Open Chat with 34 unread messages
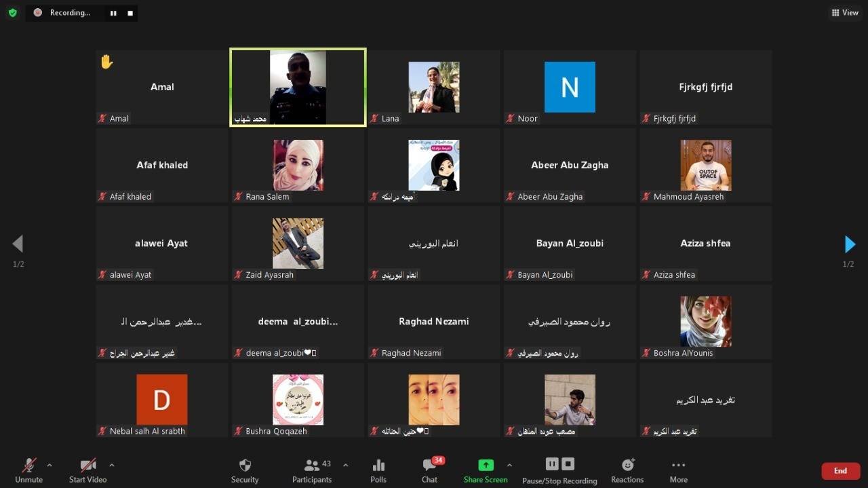The image size is (868, 488). 430,470
